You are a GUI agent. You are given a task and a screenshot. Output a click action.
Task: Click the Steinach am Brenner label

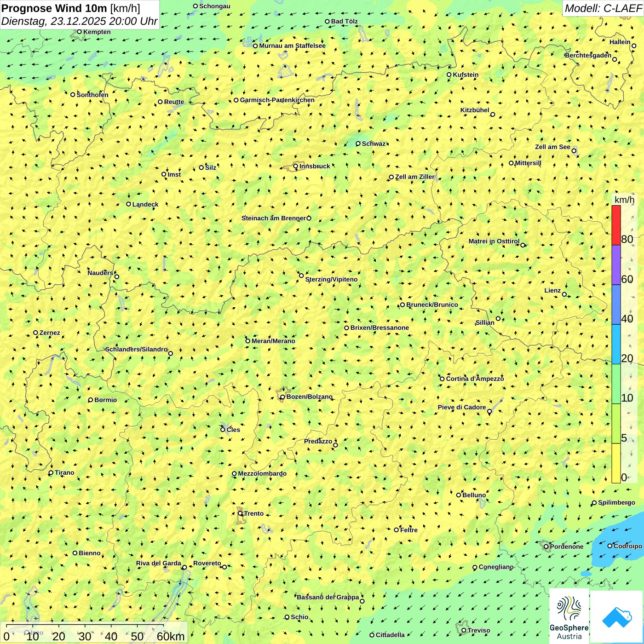(274, 218)
